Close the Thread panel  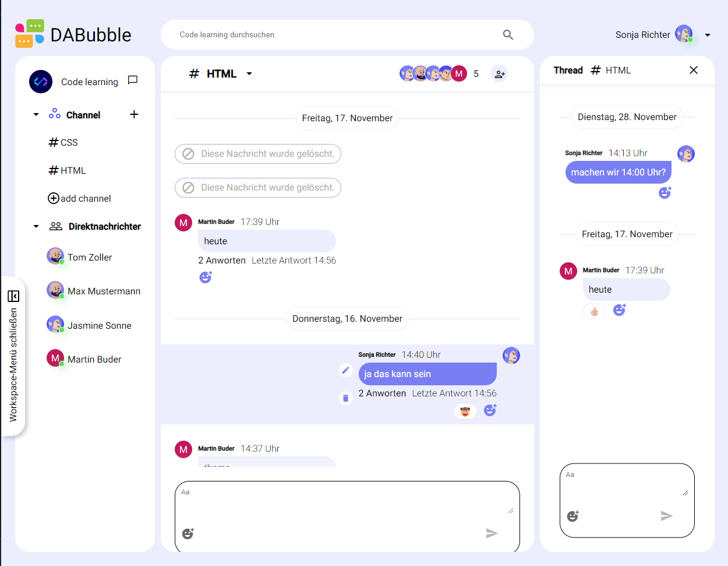click(694, 70)
